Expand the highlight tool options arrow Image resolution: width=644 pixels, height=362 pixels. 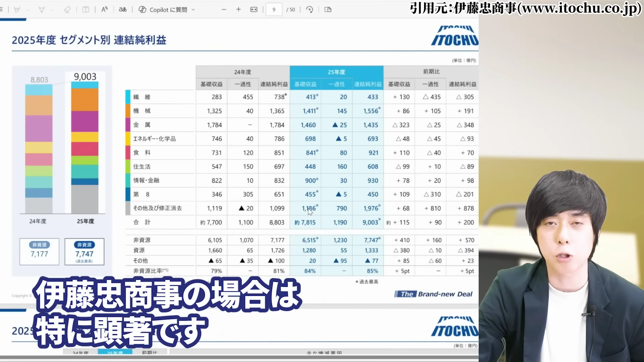pos(28,10)
